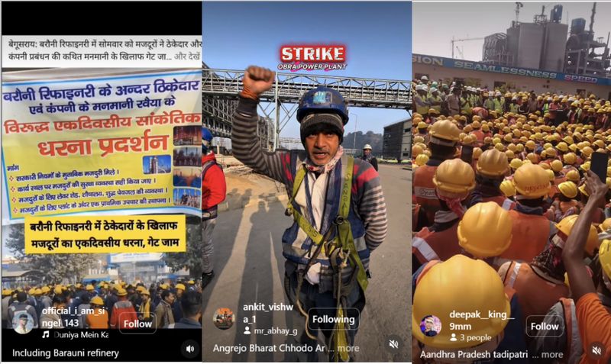611x364 pixels.
Task: Expand Hindi caption with और देखें
Action: 187,56
